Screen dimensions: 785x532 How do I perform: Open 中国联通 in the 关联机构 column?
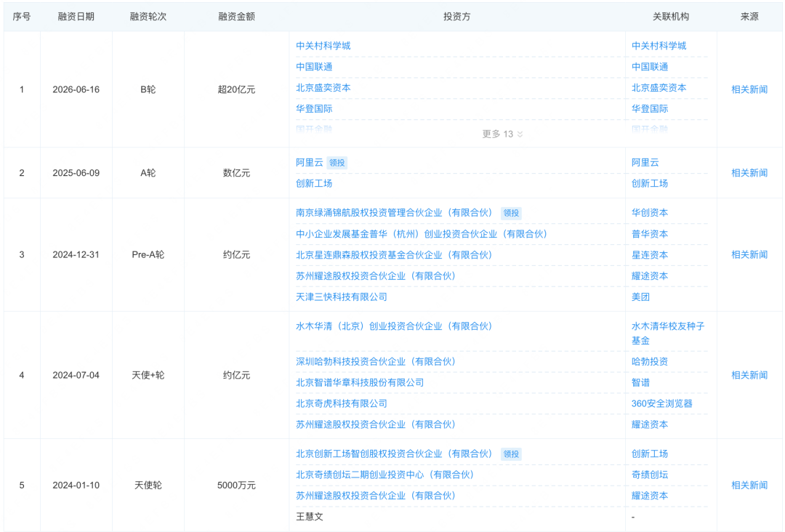point(649,67)
